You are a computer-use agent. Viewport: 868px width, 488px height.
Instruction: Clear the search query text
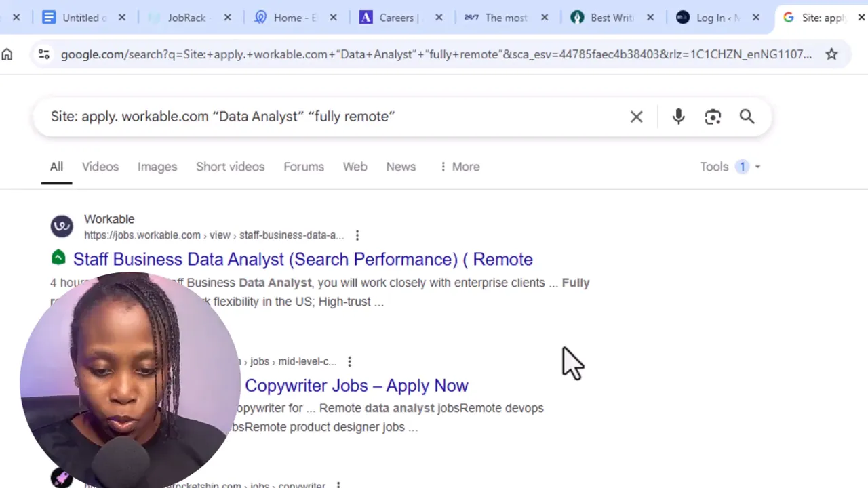(636, 117)
